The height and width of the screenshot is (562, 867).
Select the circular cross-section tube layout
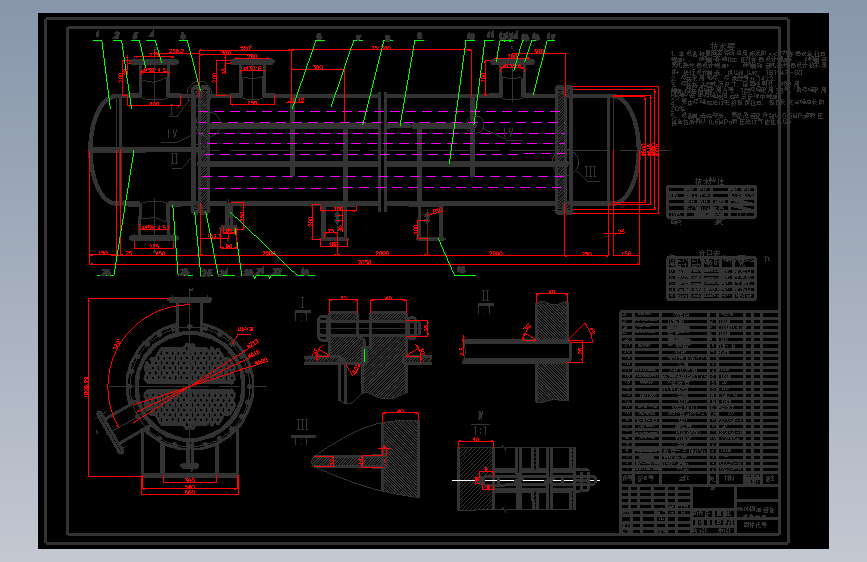[x=190, y=386]
